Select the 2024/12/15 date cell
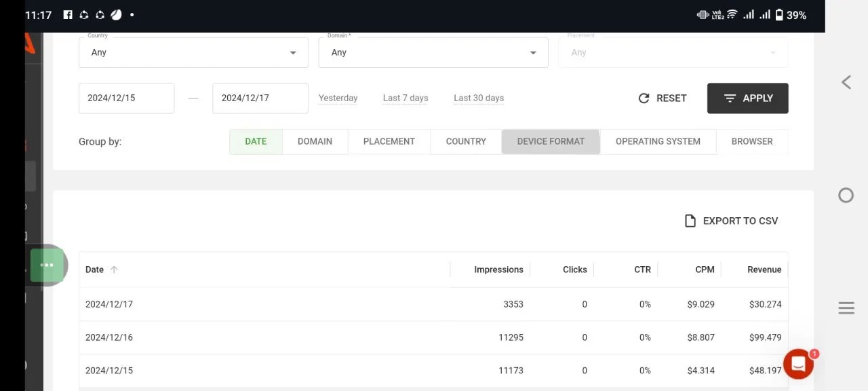 [109, 371]
